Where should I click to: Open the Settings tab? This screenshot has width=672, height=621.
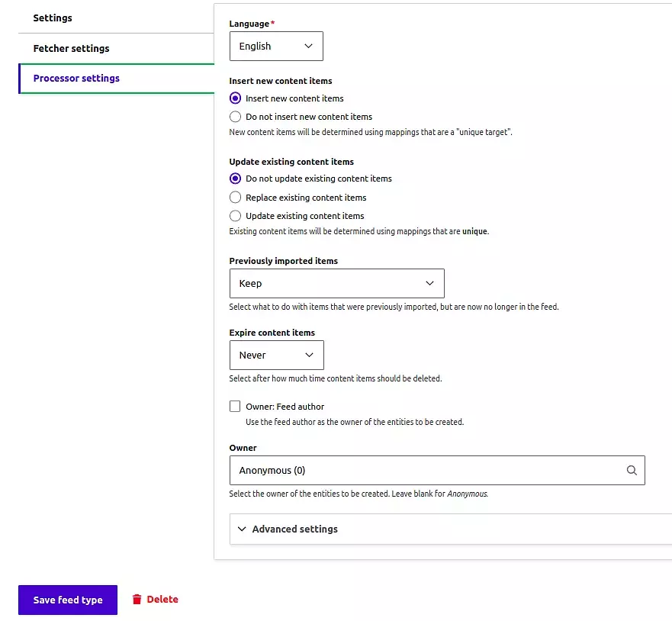pyautogui.click(x=53, y=18)
